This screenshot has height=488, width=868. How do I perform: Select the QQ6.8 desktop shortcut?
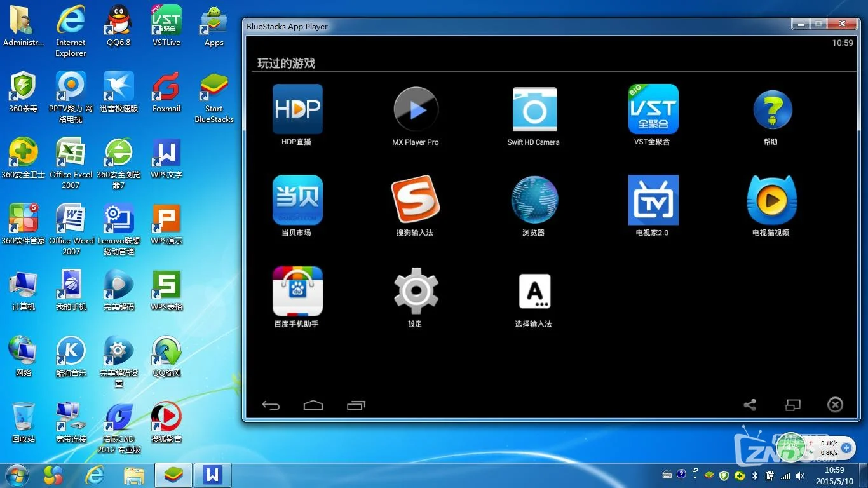pyautogui.click(x=119, y=26)
